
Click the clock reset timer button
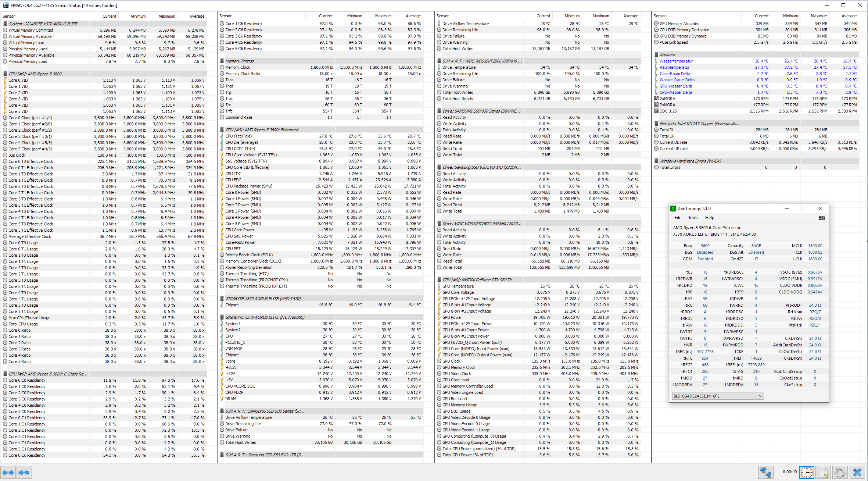807,473
